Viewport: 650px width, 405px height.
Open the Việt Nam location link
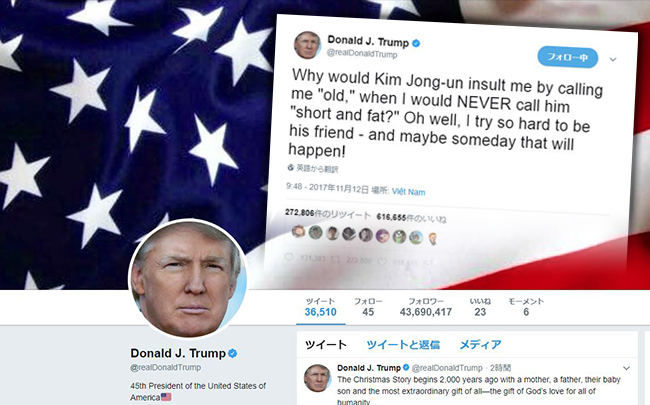408,192
